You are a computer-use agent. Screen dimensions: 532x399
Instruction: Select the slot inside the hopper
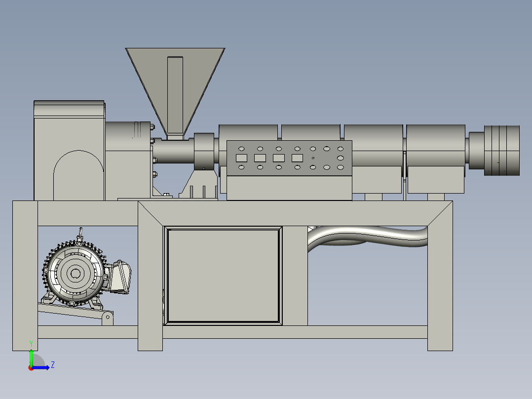pyautogui.click(x=175, y=94)
